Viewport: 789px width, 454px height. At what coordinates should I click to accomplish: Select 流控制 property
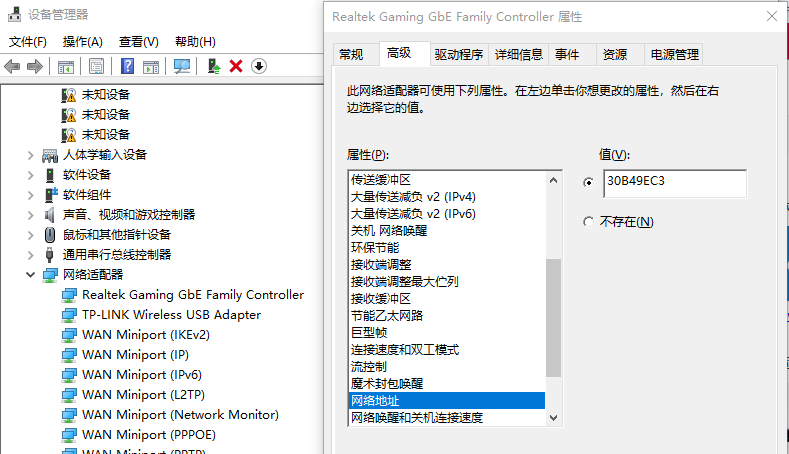(369, 366)
